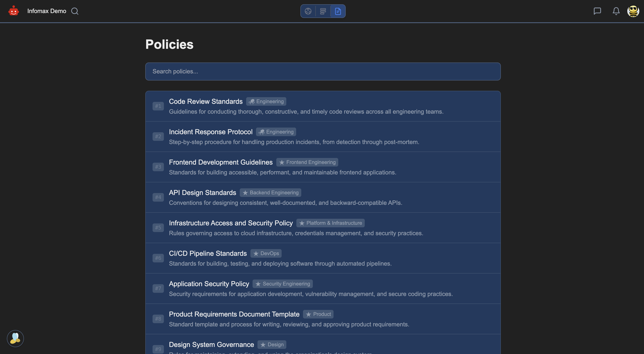Open the chat messages icon
Screen dimensions: 644x354
[x=597, y=11]
